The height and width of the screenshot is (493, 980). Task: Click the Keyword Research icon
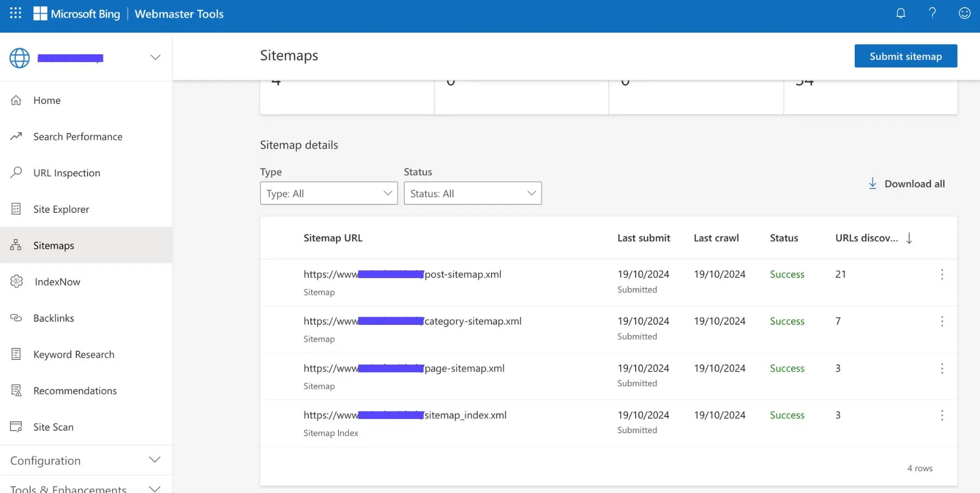[16, 354]
